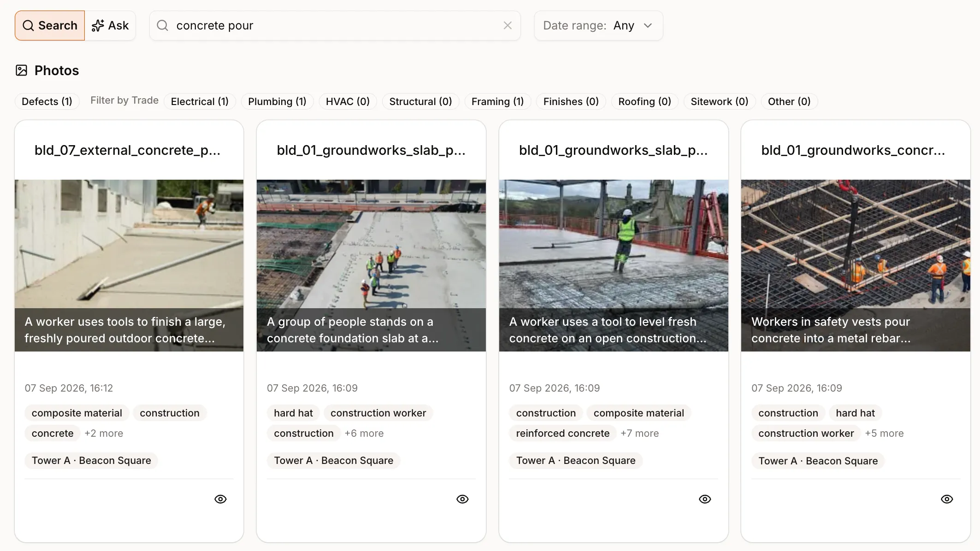Viewport: 980px width, 551px height.
Task: Expand '+6 more' tags on second card
Action: [364, 433]
